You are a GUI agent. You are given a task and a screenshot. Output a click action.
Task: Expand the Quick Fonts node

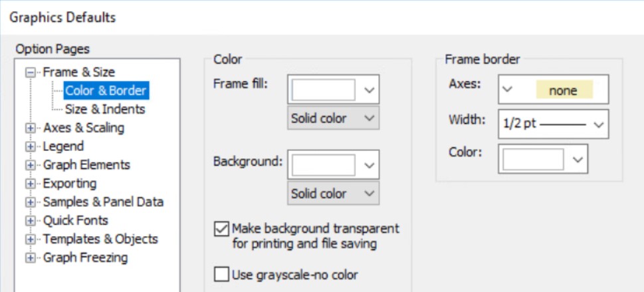30,221
